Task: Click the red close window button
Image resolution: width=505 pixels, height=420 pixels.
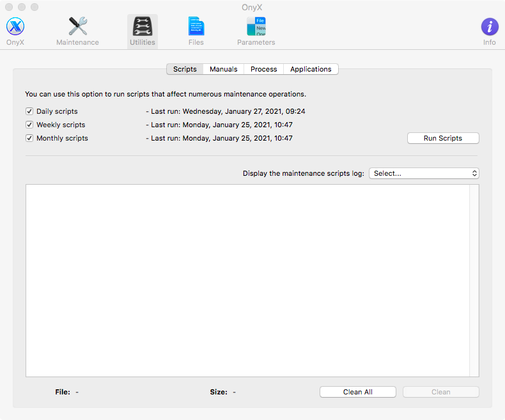Action: point(9,7)
